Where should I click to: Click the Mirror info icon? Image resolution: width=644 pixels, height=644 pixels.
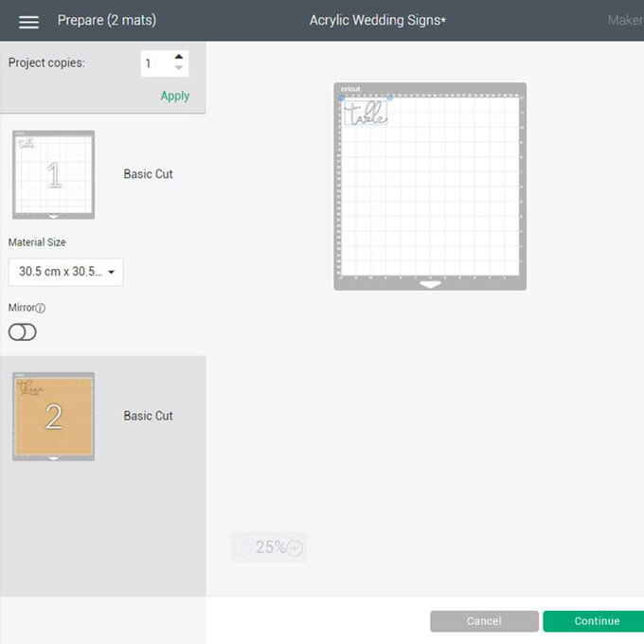41,308
